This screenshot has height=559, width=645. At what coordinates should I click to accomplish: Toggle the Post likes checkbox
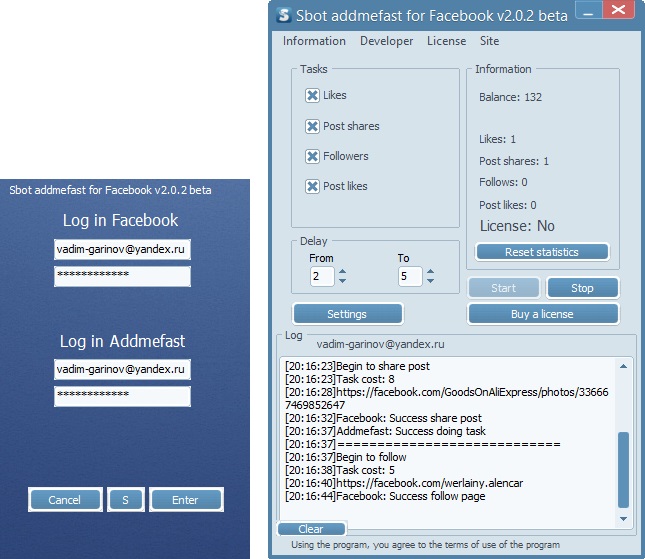[x=312, y=186]
